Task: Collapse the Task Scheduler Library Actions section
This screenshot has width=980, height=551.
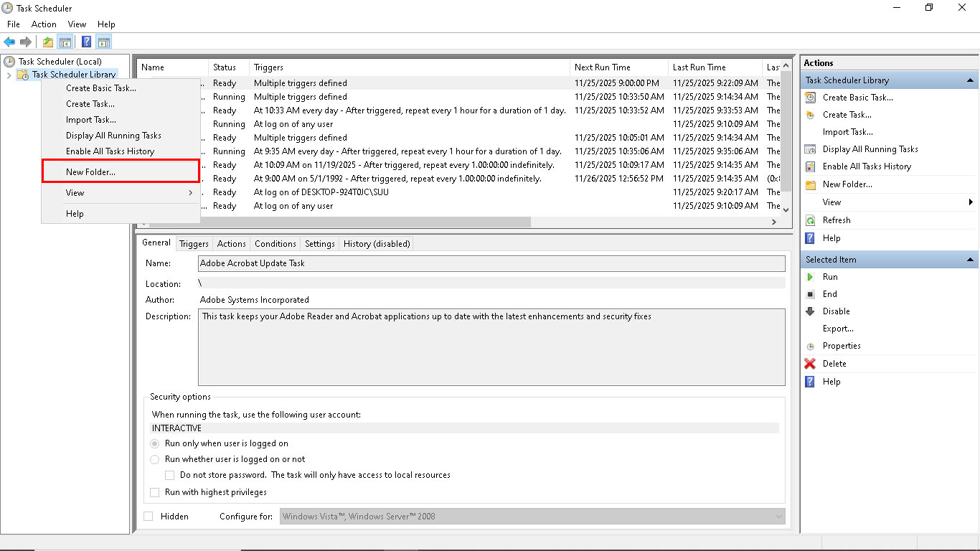Action: pos(971,80)
